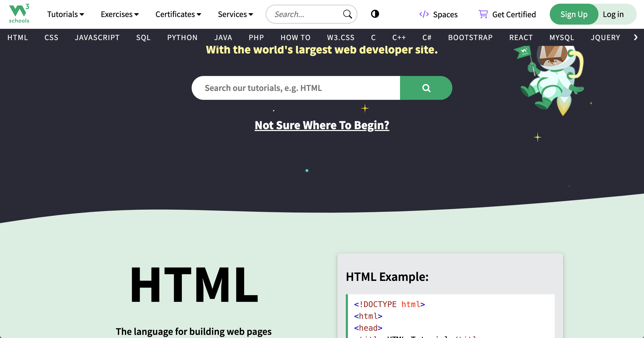Go to JAVASCRIPT in the language bar

pos(97,37)
